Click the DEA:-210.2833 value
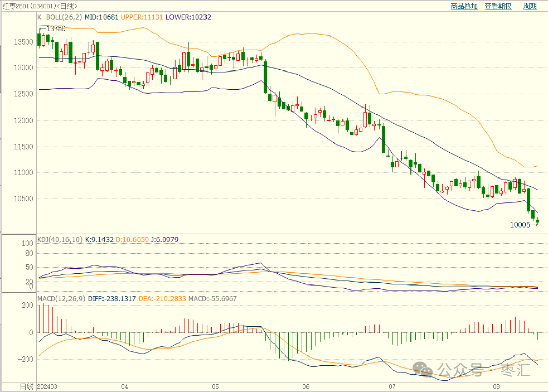548x392 pixels. pos(162,299)
